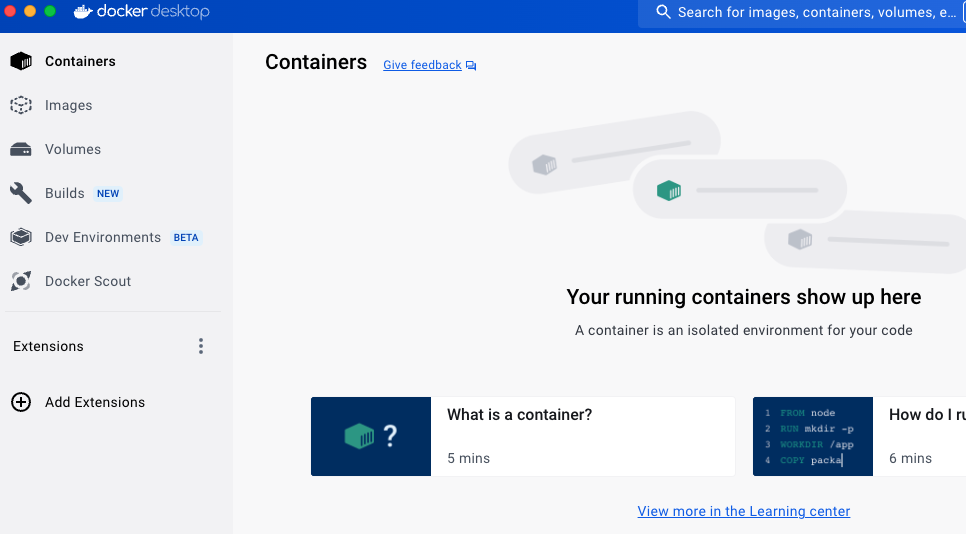966x534 pixels.
Task: Open the Docker Scout section label
Action: click(88, 281)
